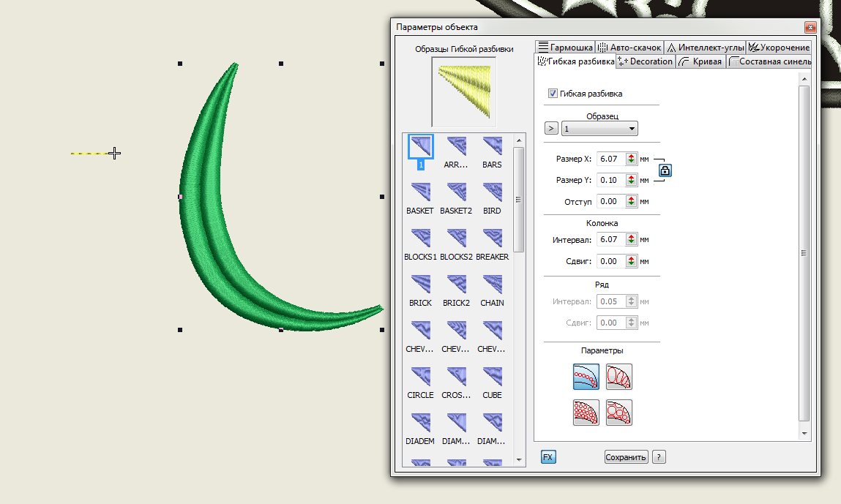Click the Размер Y value field

(611, 180)
